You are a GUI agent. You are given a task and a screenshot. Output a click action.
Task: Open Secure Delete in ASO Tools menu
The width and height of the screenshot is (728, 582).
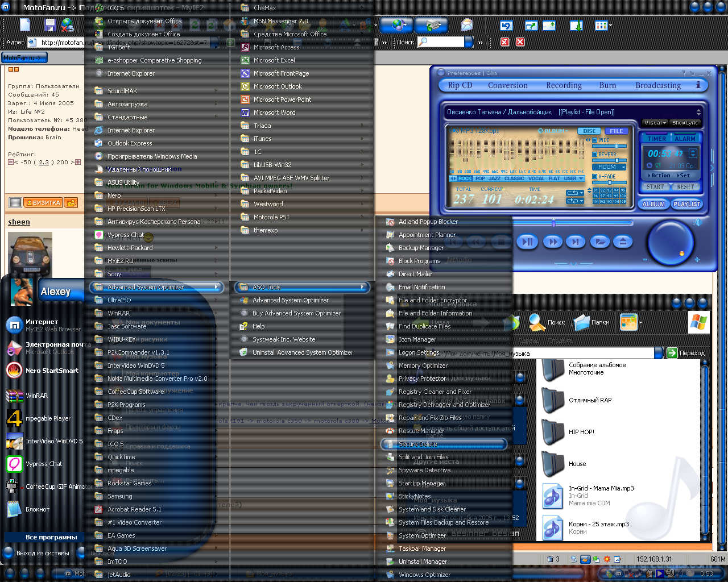click(444, 444)
